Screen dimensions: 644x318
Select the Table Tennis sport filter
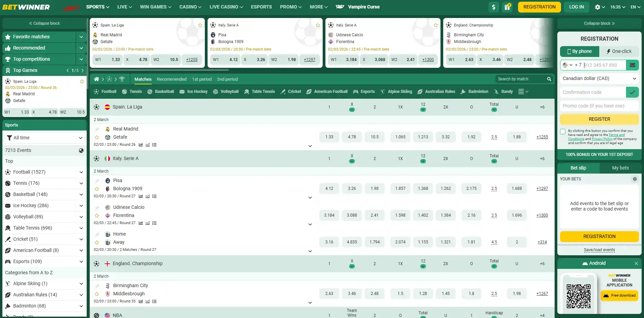click(259, 92)
